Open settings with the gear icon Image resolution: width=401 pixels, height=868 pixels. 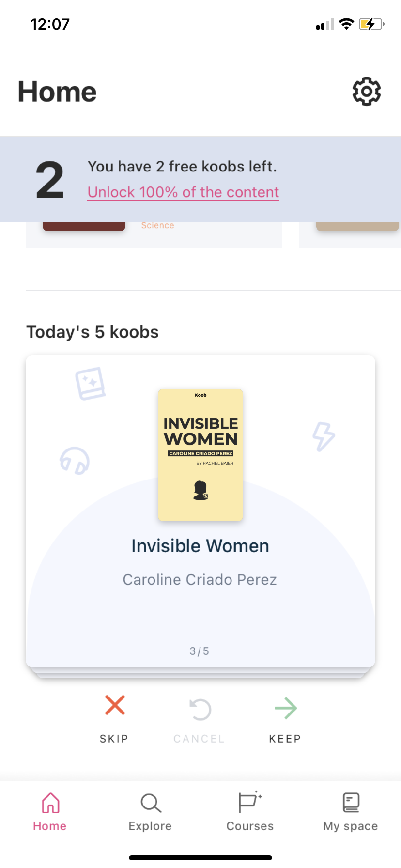[x=366, y=92]
